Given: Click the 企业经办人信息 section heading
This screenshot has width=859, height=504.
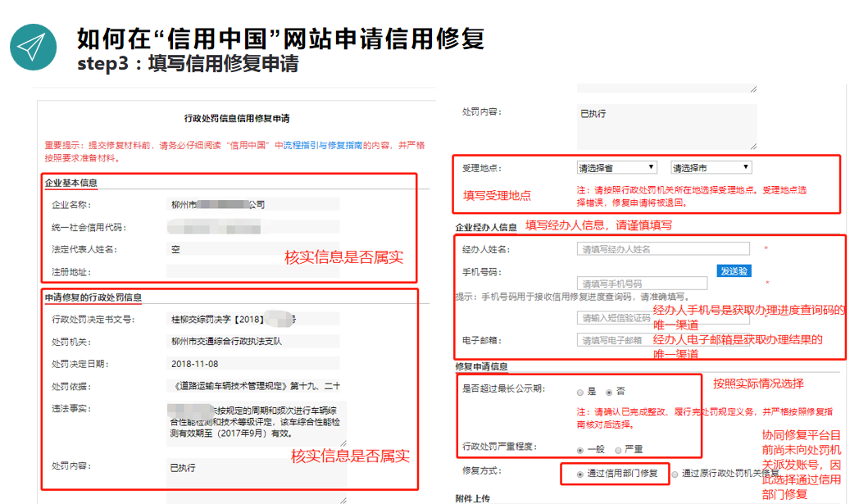Looking at the screenshot, I should (486, 227).
